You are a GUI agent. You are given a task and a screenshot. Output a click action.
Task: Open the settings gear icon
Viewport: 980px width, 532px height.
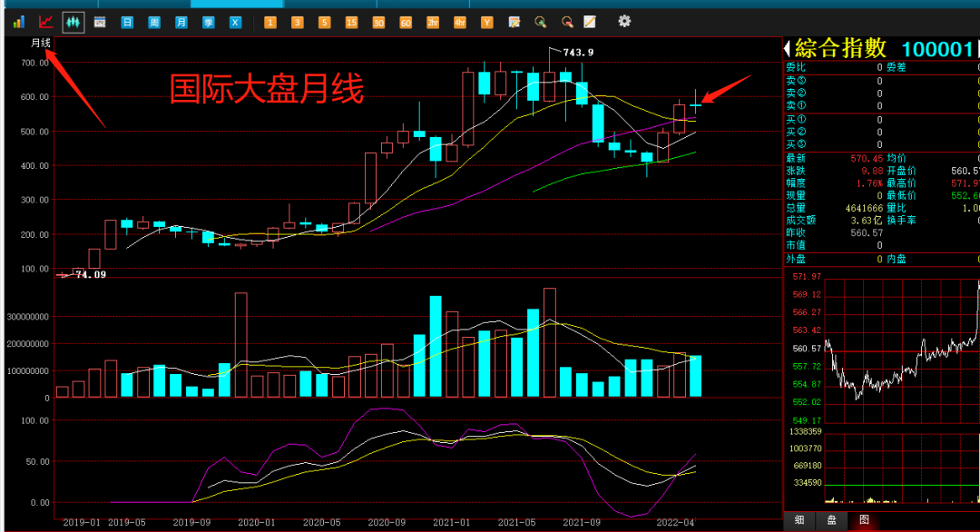pos(624,21)
